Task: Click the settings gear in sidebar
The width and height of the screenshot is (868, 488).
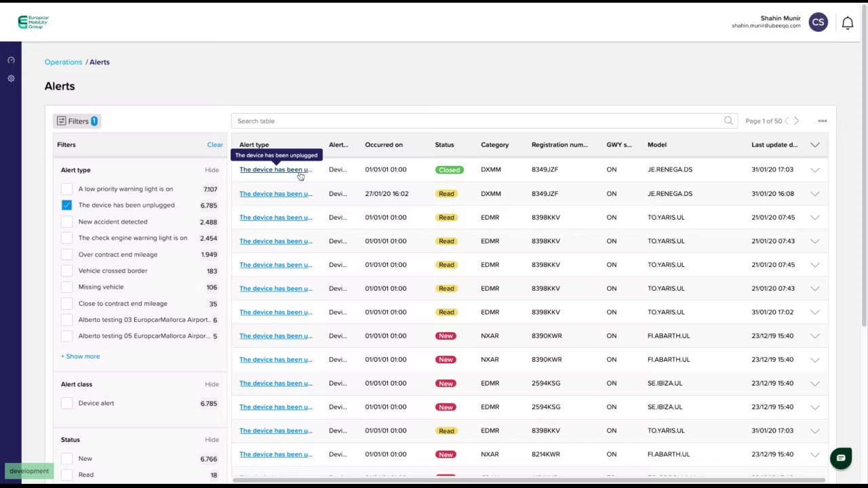Action: pos(11,79)
